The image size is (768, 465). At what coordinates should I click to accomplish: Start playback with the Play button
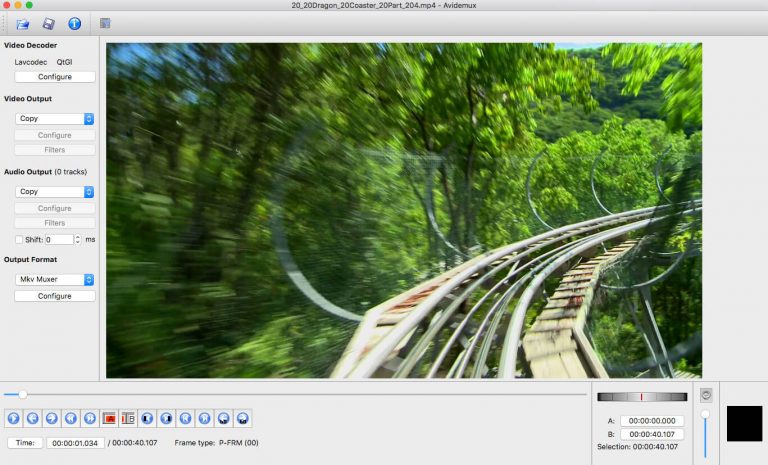14,418
